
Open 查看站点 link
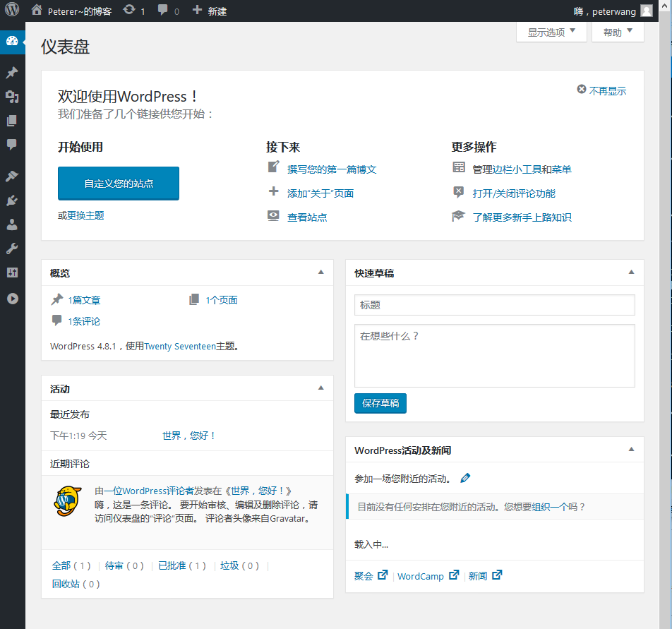pos(307,217)
